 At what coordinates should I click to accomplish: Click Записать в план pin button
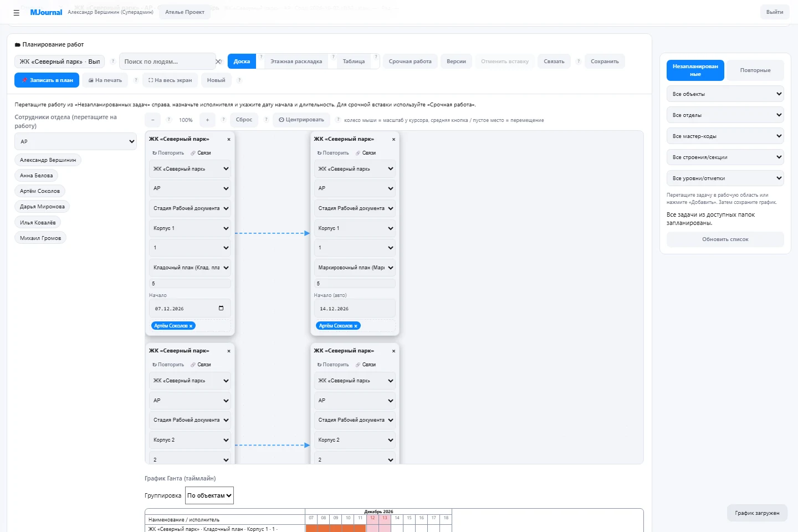point(47,80)
